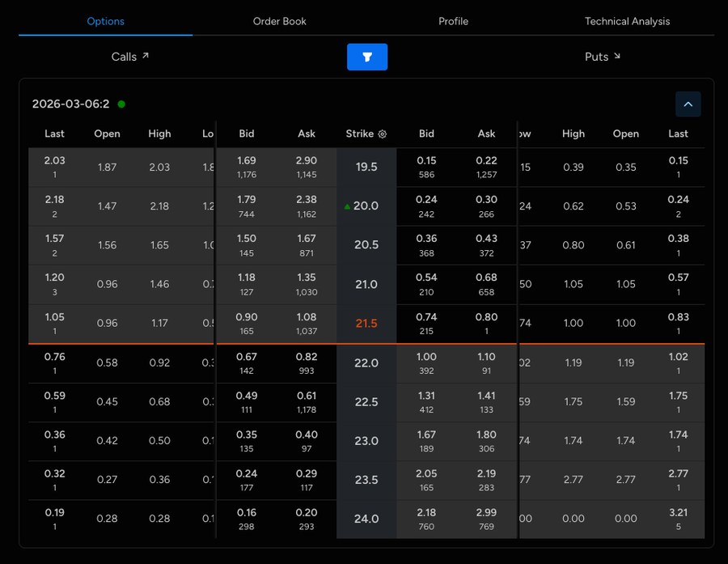This screenshot has width=728, height=564.
Task: Click the Puts arrow icon
Action: pos(616,57)
